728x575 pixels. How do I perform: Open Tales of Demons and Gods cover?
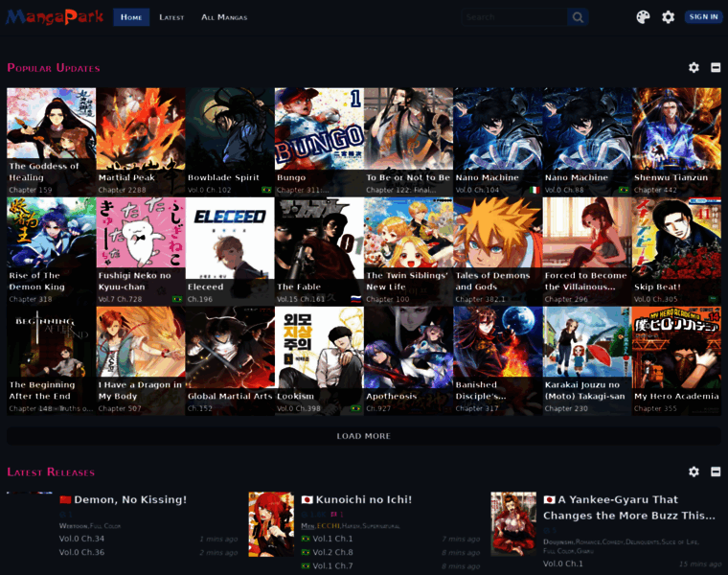(498, 251)
